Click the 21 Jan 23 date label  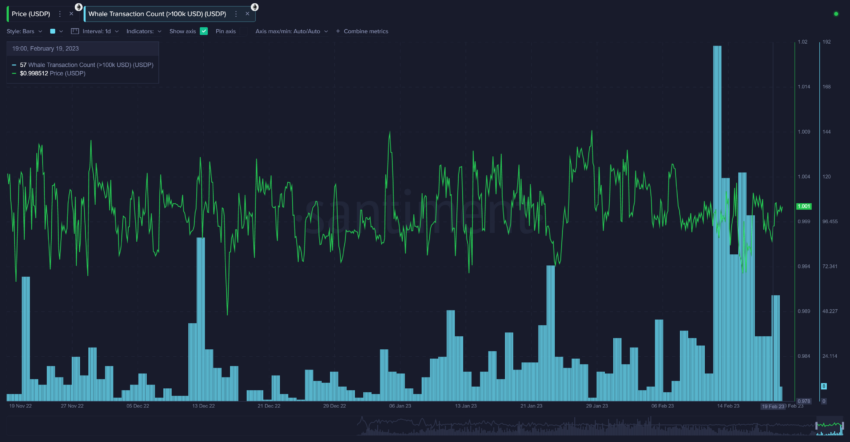click(x=531, y=406)
